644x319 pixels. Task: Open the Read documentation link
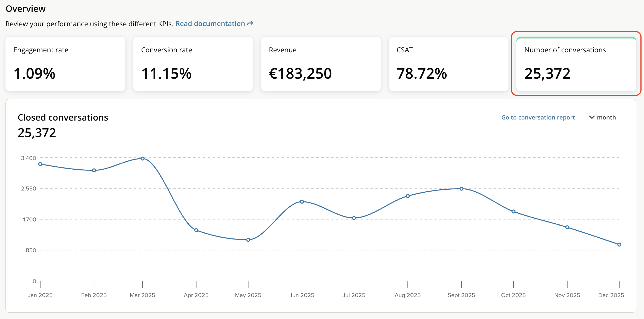tap(210, 24)
